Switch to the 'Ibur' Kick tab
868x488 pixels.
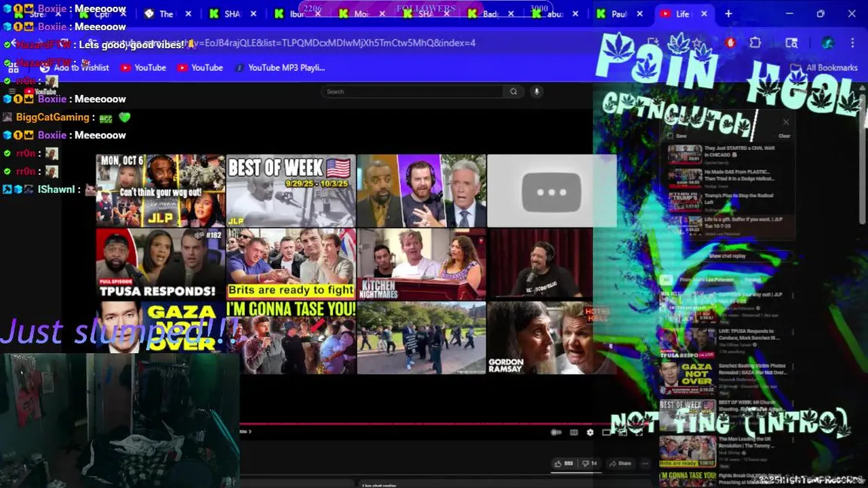pos(296,14)
